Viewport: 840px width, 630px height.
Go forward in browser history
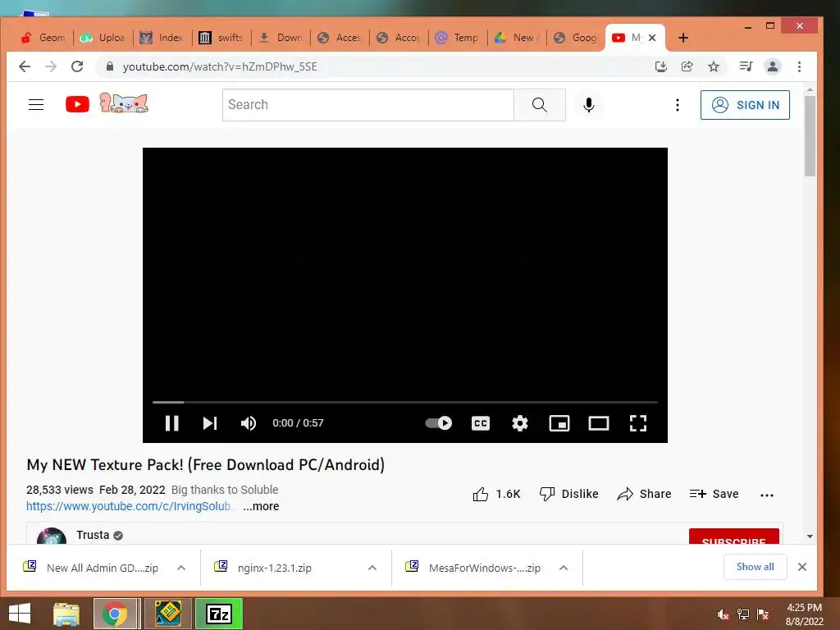tap(51, 66)
